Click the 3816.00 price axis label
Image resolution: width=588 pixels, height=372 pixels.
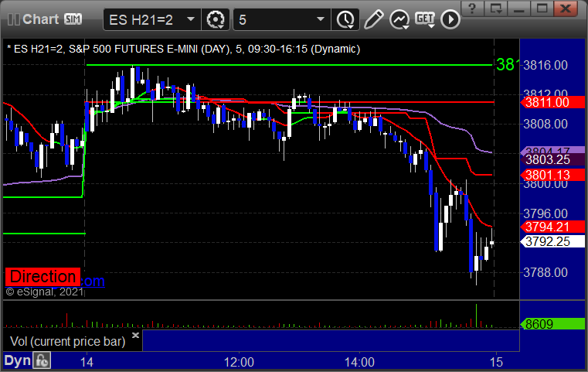(546, 65)
